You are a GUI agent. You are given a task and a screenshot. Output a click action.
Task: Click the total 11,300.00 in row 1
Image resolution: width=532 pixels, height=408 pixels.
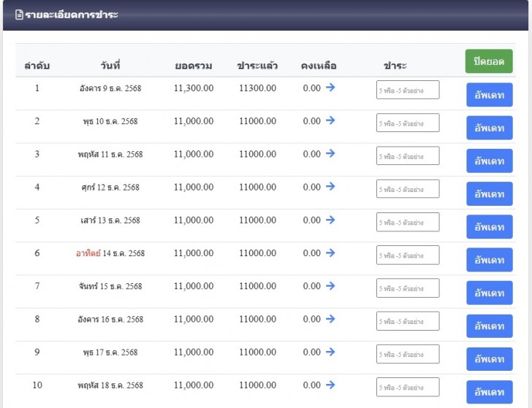[x=194, y=88]
